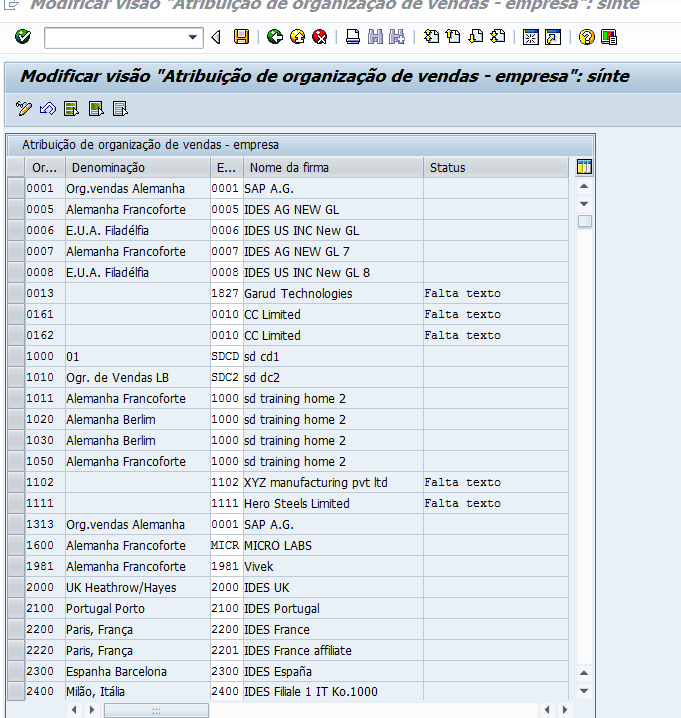Open the command field dropdown arrow

point(193,38)
